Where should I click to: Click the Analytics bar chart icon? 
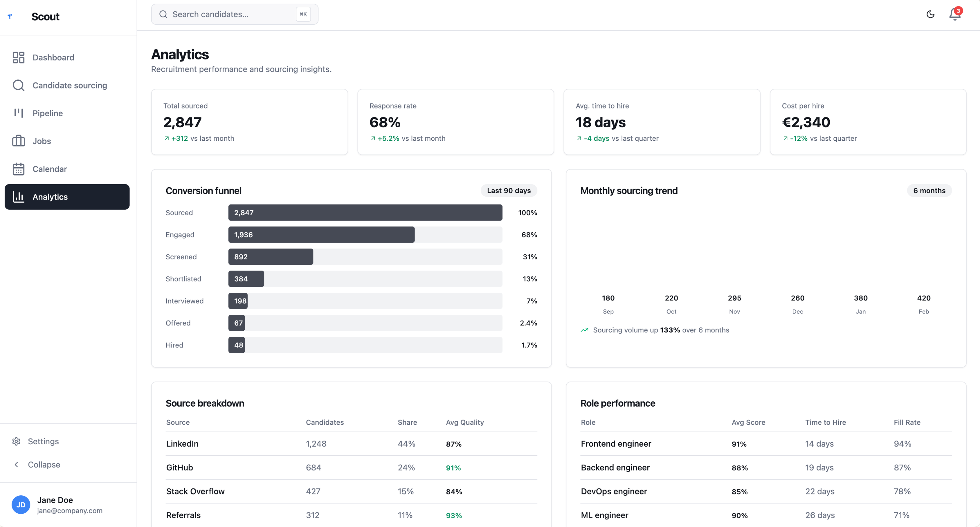pos(18,197)
